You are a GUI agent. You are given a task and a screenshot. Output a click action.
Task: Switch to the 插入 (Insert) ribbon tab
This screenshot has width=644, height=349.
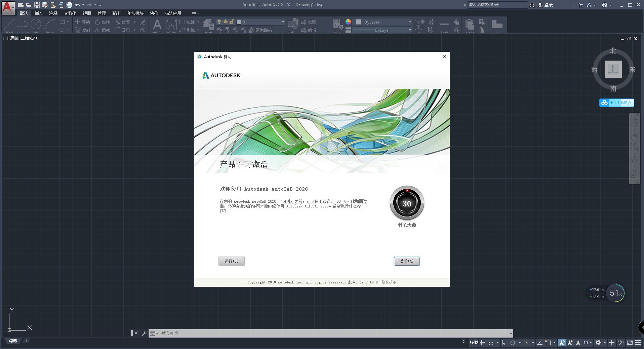[x=39, y=13]
